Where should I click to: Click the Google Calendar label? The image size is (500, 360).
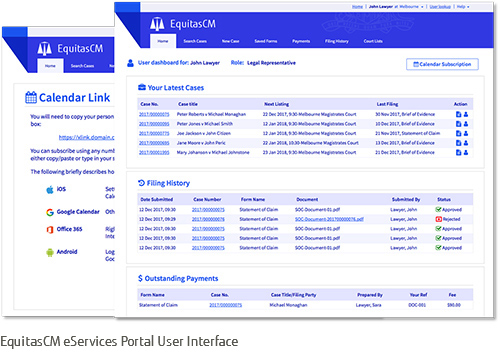[x=78, y=212]
